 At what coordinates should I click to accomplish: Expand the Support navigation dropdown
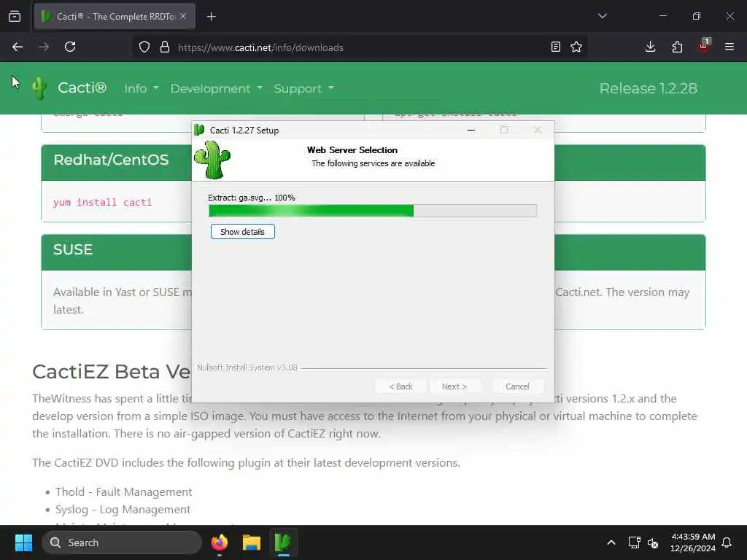[x=304, y=88]
